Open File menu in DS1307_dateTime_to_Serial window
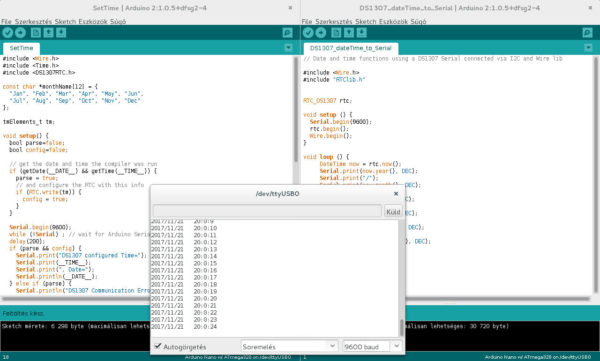Screen dimensions: 600x361 coord(307,21)
